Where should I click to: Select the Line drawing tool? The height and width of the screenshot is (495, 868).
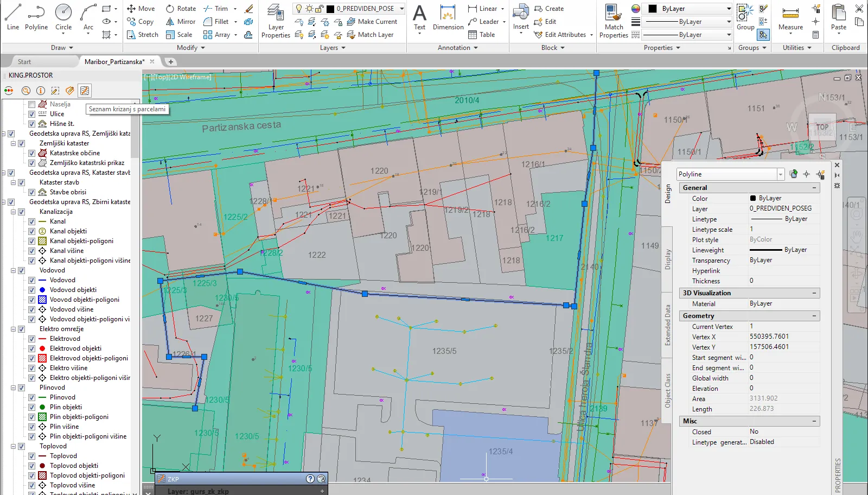coord(13,16)
